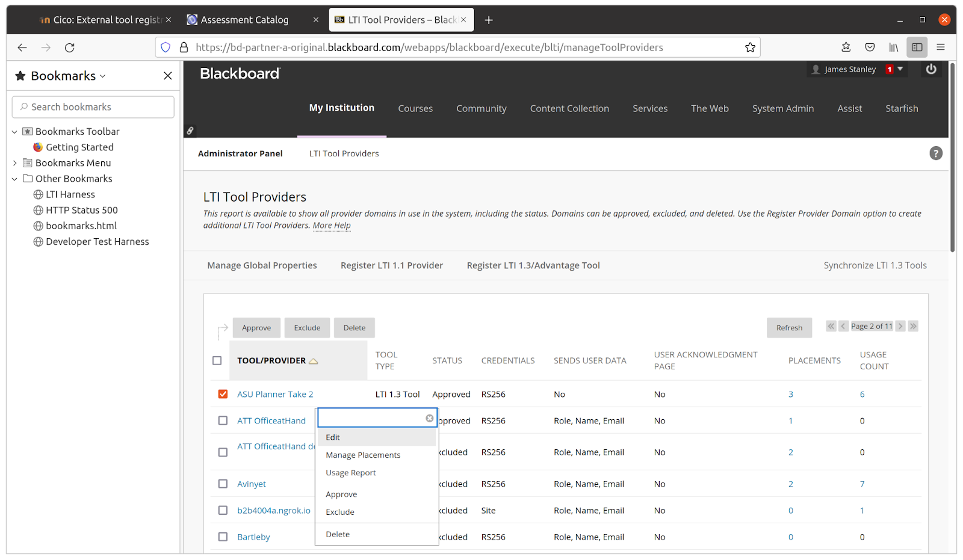
Task: Close the Cico External tool tab
Action: click(x=169, y=20)
